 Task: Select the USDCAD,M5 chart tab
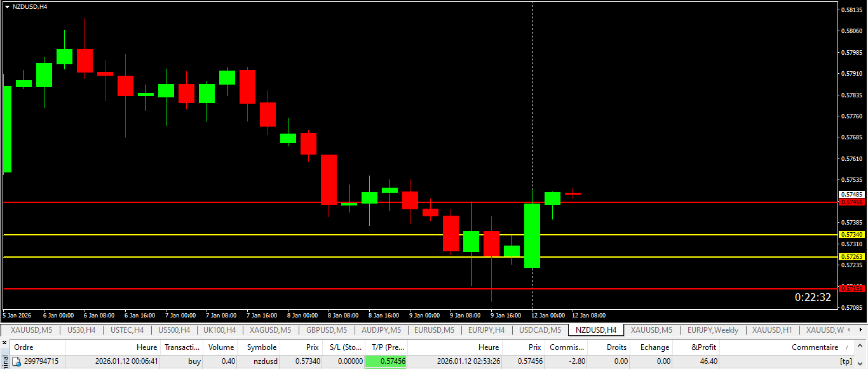(x=540, y=330)
